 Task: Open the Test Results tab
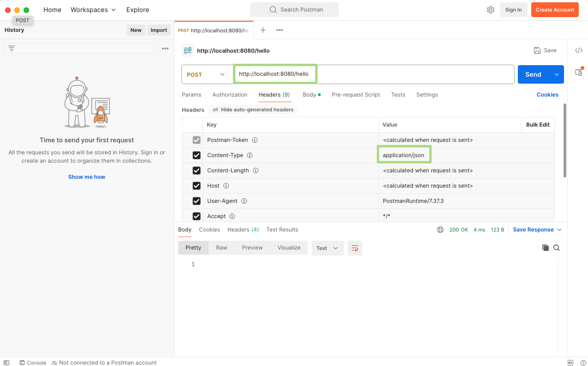click(282, 230)
